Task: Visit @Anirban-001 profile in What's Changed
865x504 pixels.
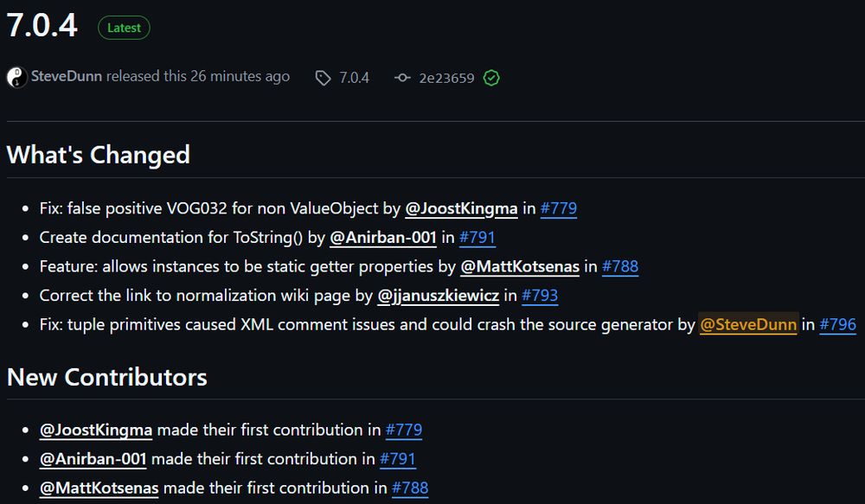Action: click(383, 237)
